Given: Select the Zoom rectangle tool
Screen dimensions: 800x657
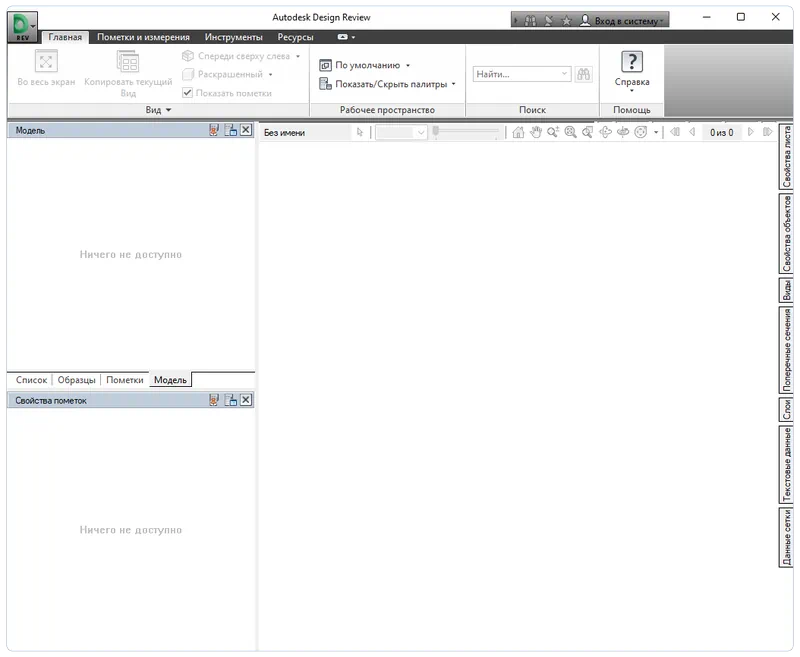Looking at the screenshot, I should click(x=588, y=133).
